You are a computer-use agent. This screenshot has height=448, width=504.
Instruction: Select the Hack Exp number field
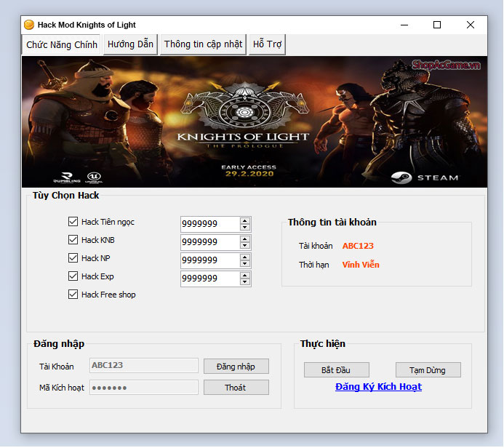tap(210, 279)
